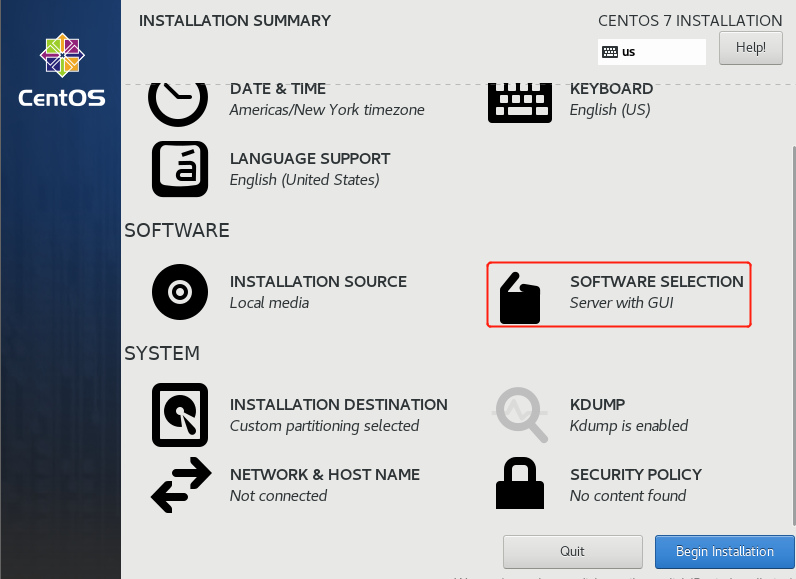Select the SECURITY POLICY label
Viewport: 796px width, 579px height.
[x=636, y=474]
